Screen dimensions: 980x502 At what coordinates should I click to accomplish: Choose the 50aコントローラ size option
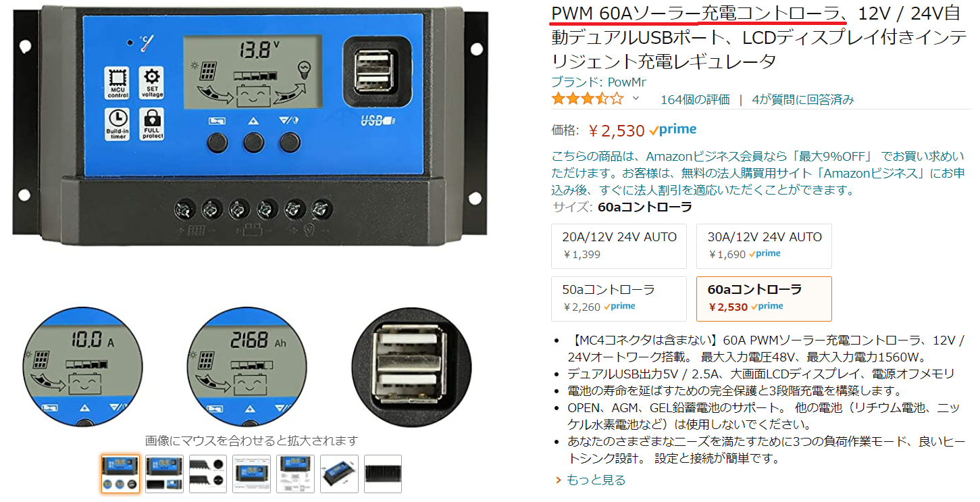click(619, 299)
